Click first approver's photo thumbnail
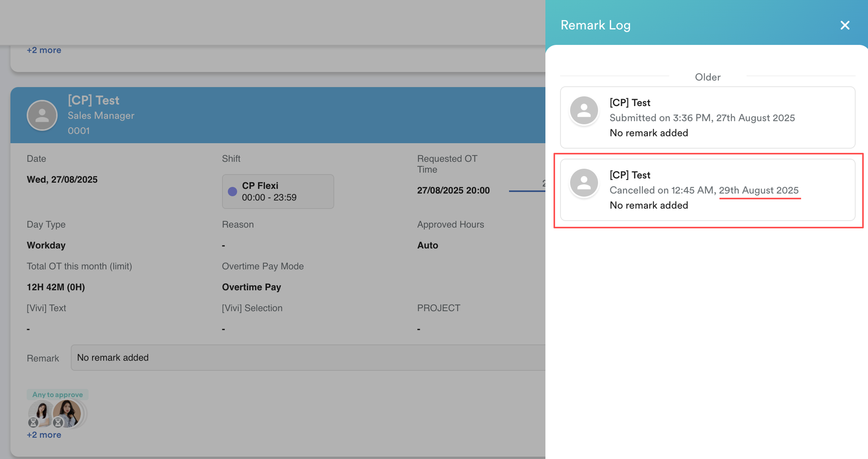This screenshot has width=868, height=459. [x=42, y=411]
